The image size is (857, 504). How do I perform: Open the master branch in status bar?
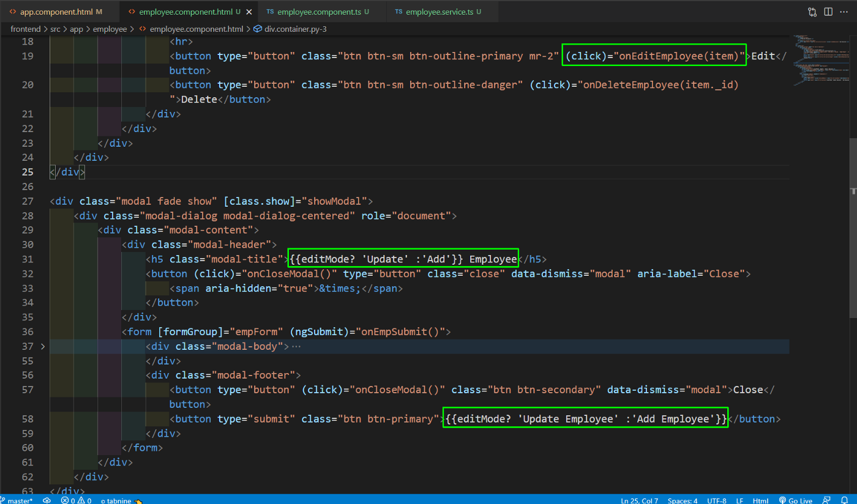(x=16, y=500)
